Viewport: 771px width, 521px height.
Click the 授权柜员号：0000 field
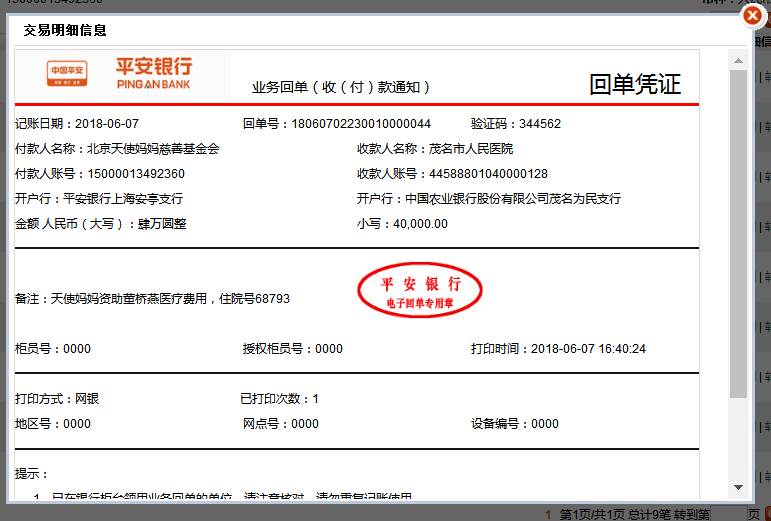293,348
